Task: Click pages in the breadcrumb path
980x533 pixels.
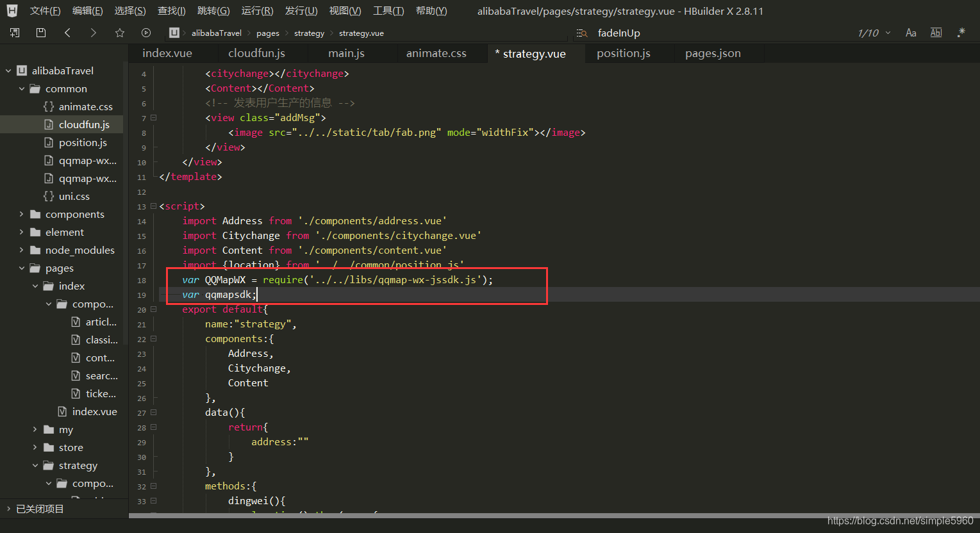Action: (268, 33)
